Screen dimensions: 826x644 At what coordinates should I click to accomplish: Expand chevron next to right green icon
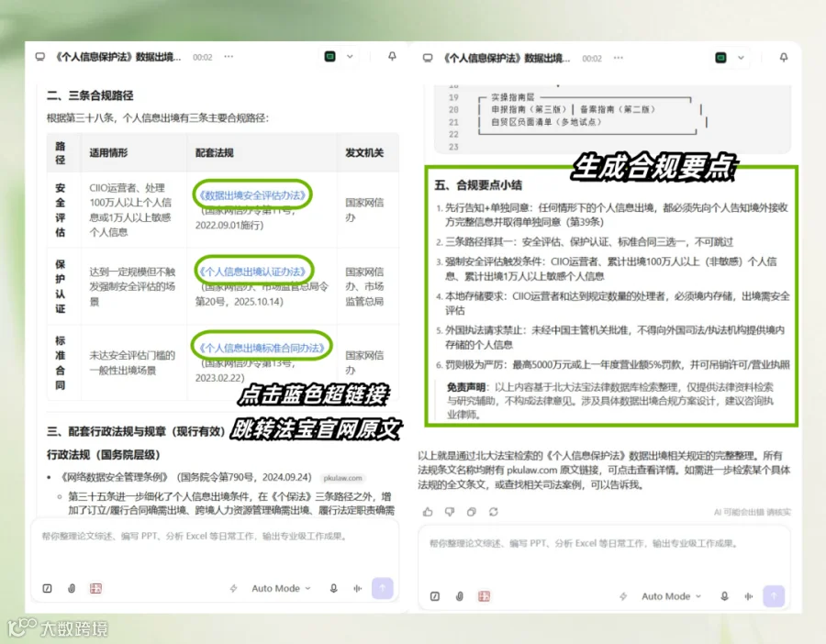tap(741, 58)
